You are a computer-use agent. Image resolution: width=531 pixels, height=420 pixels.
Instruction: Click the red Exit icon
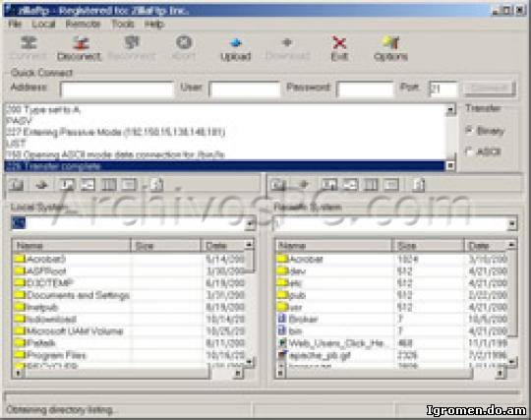338,42
